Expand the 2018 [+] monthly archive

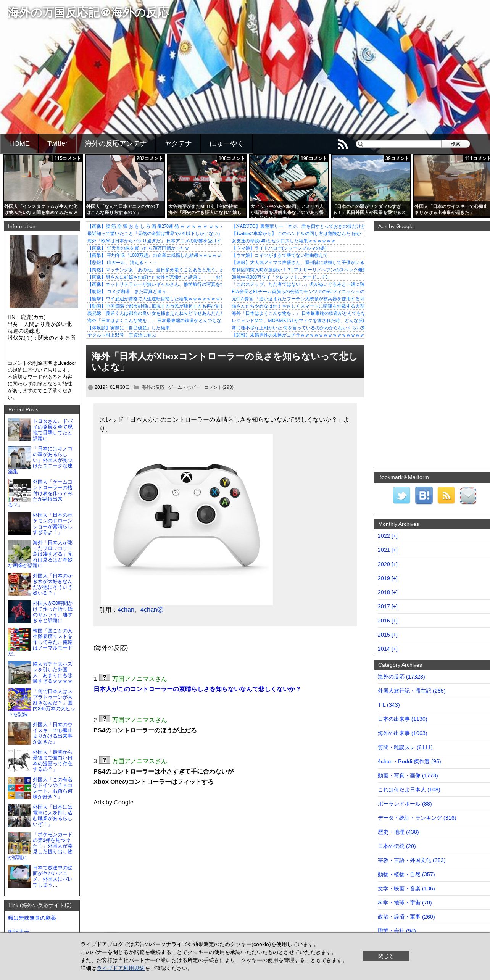tap(387, 592)
